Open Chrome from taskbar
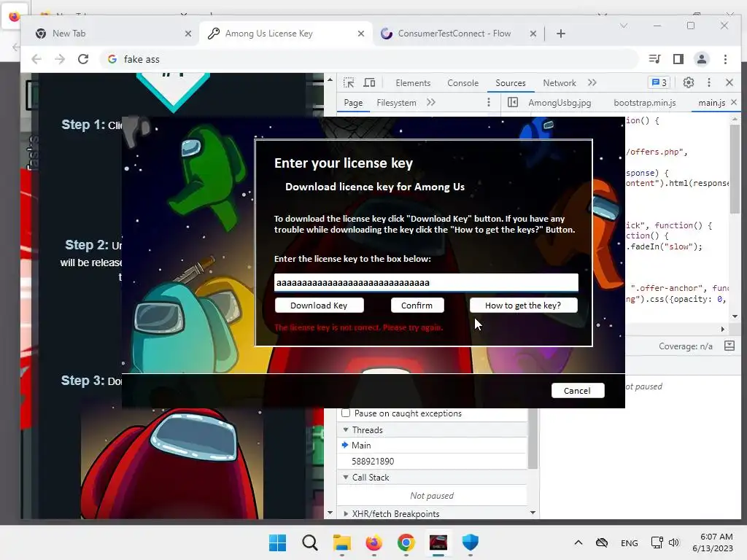The image size is (747, 560). pos(406,542)
